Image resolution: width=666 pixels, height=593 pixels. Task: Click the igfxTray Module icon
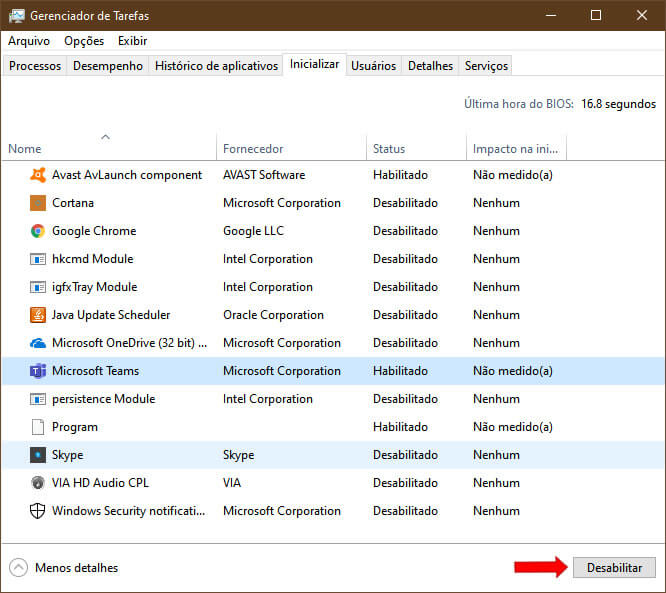(38, 287)
